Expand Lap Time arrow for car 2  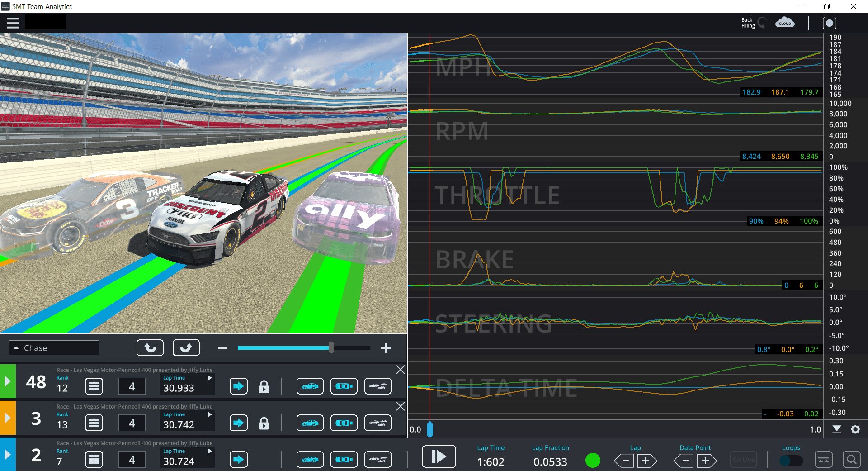tap(209, 451)
